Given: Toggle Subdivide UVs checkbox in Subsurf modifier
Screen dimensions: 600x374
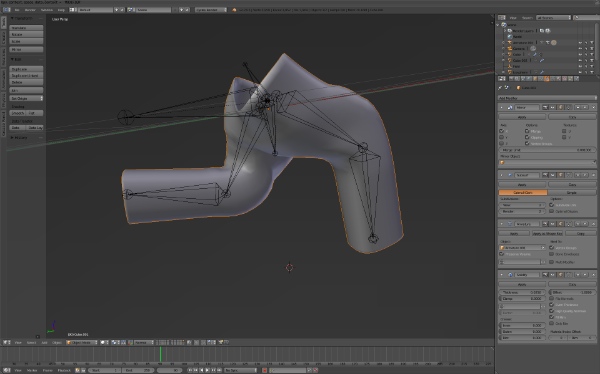Looking at the screenshot, I should [551, 205].
